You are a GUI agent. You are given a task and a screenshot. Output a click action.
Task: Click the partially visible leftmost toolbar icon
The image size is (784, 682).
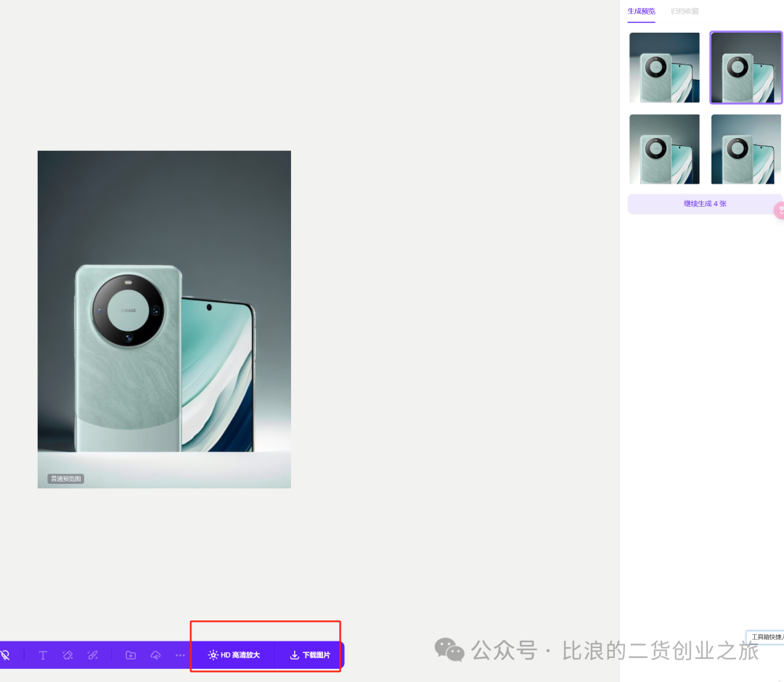click(5, 655)
